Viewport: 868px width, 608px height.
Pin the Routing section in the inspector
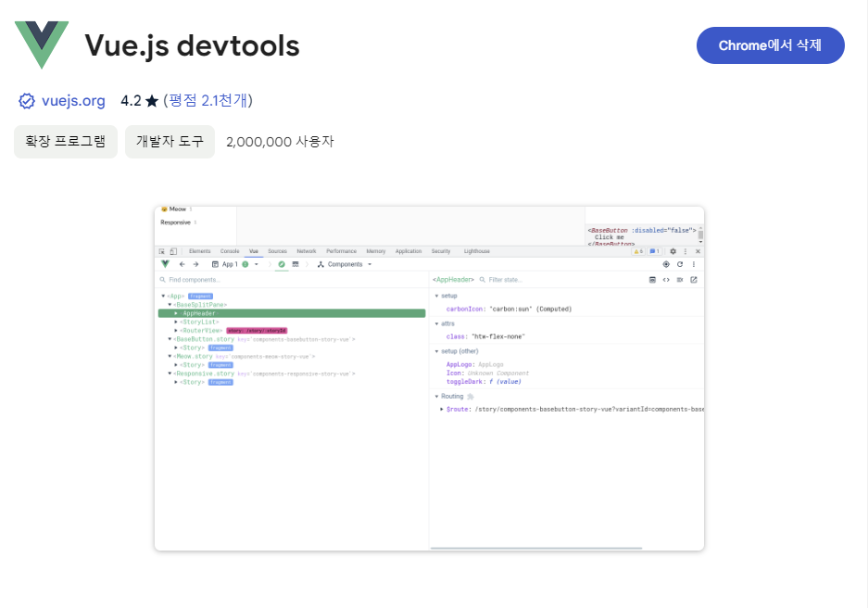pos(470,396)
